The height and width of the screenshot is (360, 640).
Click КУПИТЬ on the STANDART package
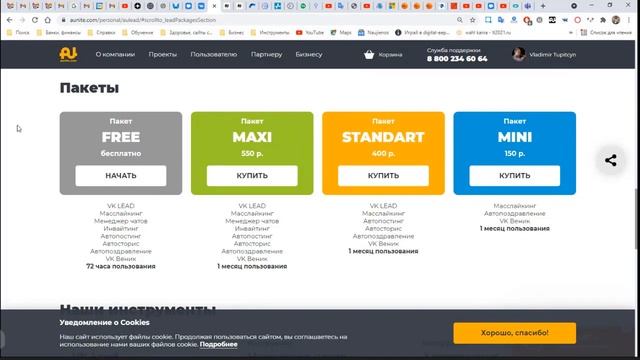[x=383, y=176]
